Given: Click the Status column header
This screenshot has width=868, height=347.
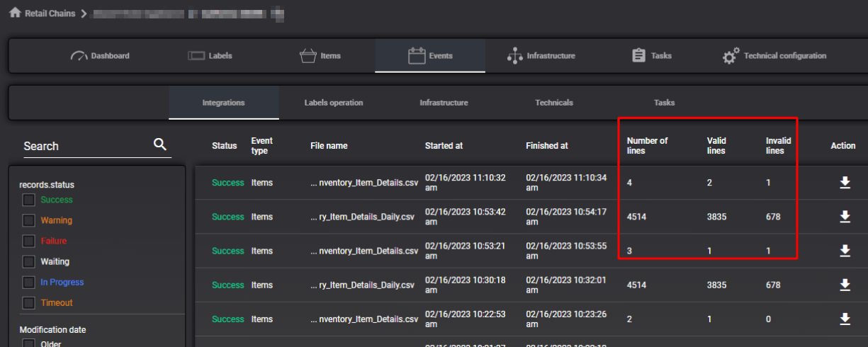Looking at the screenshot, I should tap(225, 146).
